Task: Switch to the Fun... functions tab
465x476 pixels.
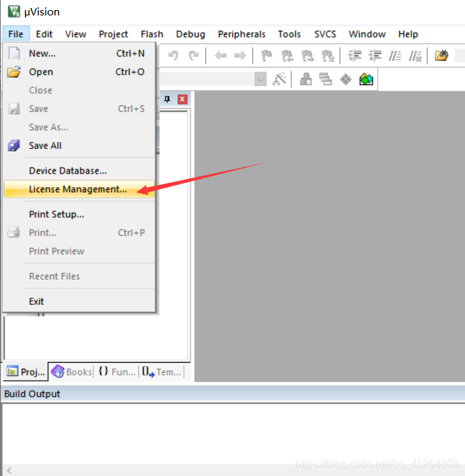Action: (x=117, y=372)
